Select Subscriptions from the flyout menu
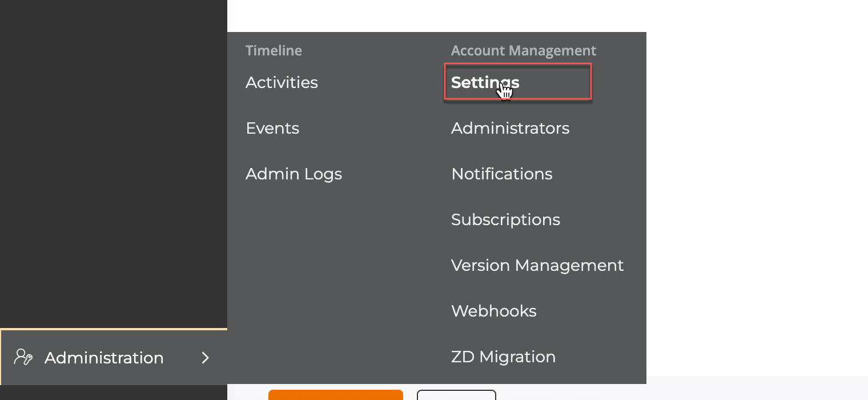The image size is (868, 400). (x=505, y=220)
